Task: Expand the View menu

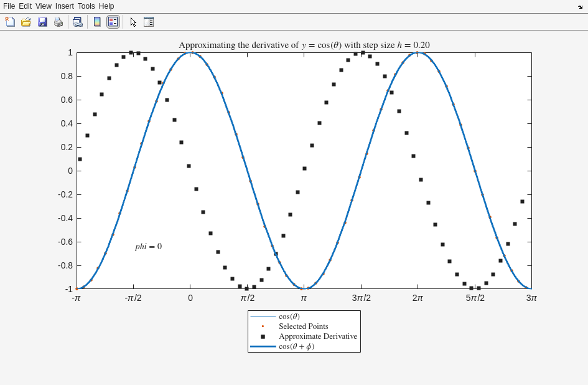Action: (x=44, y=6)
